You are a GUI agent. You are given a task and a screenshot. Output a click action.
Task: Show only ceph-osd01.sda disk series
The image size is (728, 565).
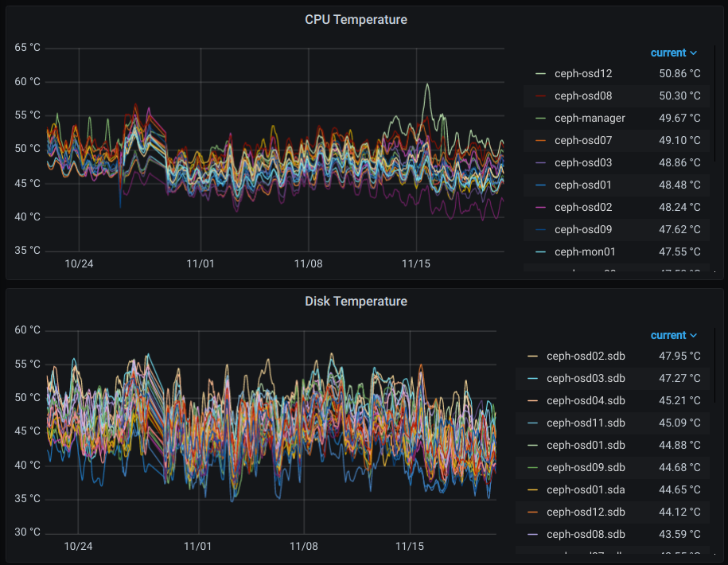point(586,490)
